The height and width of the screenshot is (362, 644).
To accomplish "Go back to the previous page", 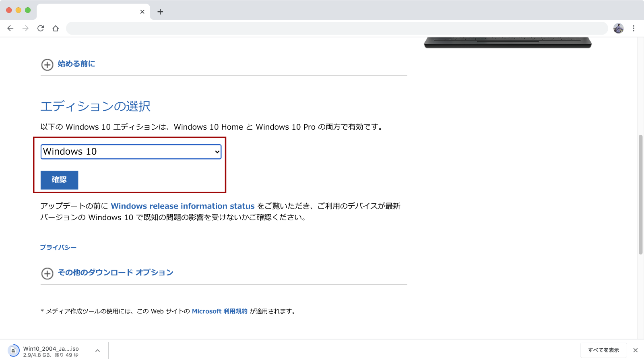I will coord(10,28).
